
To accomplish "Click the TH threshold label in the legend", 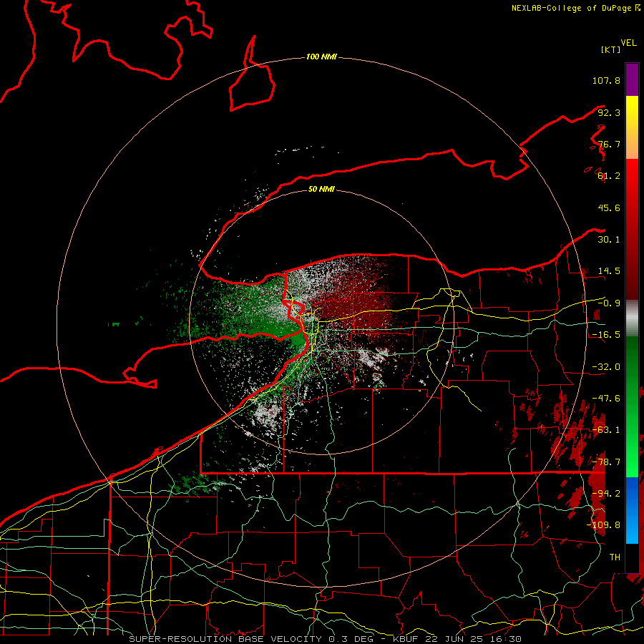I will (615, 557).
